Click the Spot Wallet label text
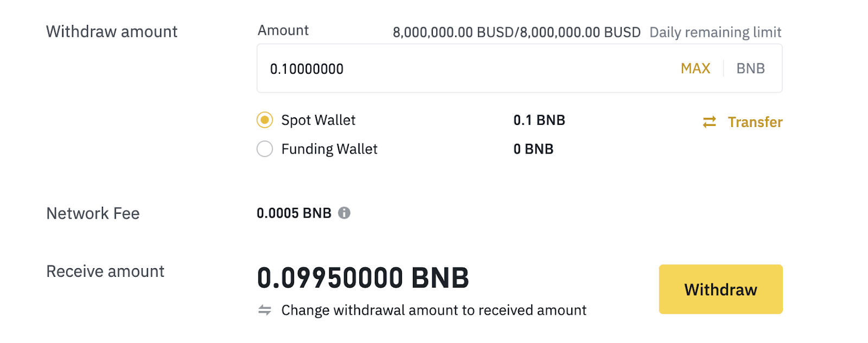Viewport: 868px width, 343px height. [x=318, y=120]
